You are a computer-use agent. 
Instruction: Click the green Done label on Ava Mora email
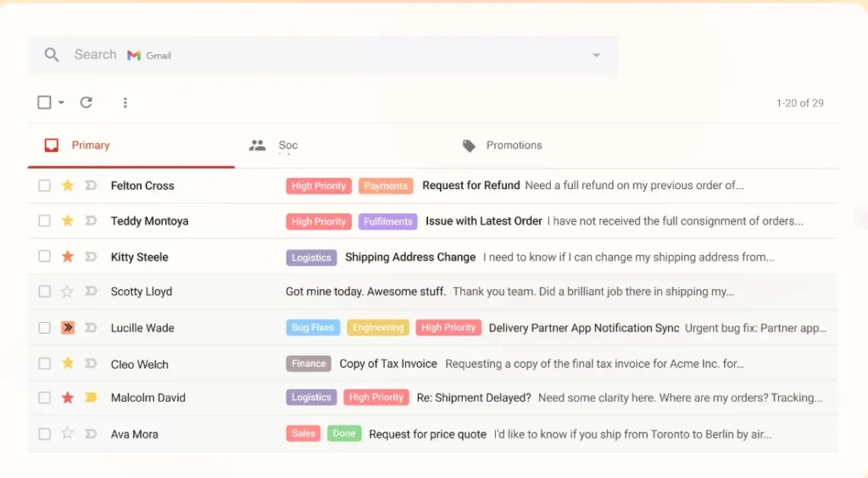(344, 434)
